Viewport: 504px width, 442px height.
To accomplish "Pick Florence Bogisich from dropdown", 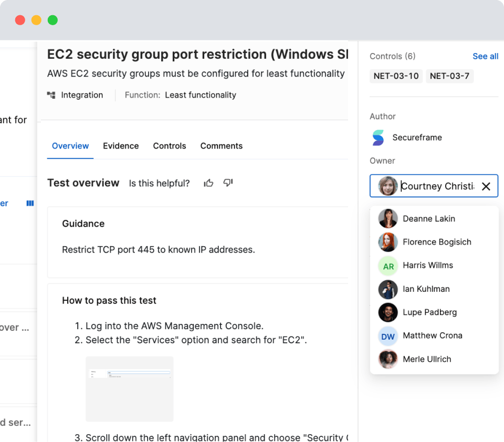I will coord(436,242).
